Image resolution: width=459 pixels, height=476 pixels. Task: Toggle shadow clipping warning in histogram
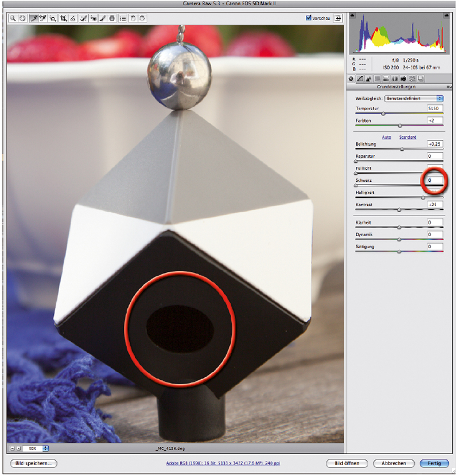[x=352, y=15]
